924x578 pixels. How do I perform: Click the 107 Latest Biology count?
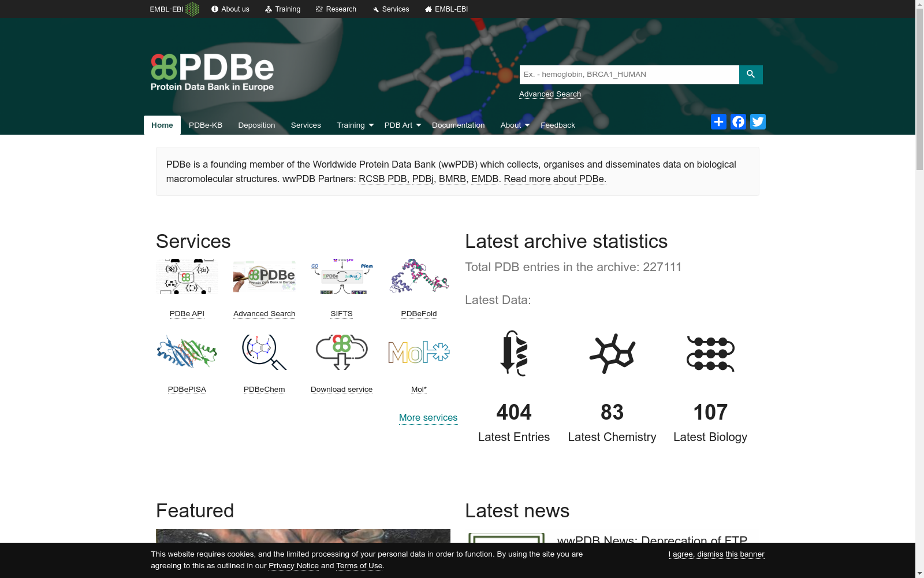[x=710, y=412]
